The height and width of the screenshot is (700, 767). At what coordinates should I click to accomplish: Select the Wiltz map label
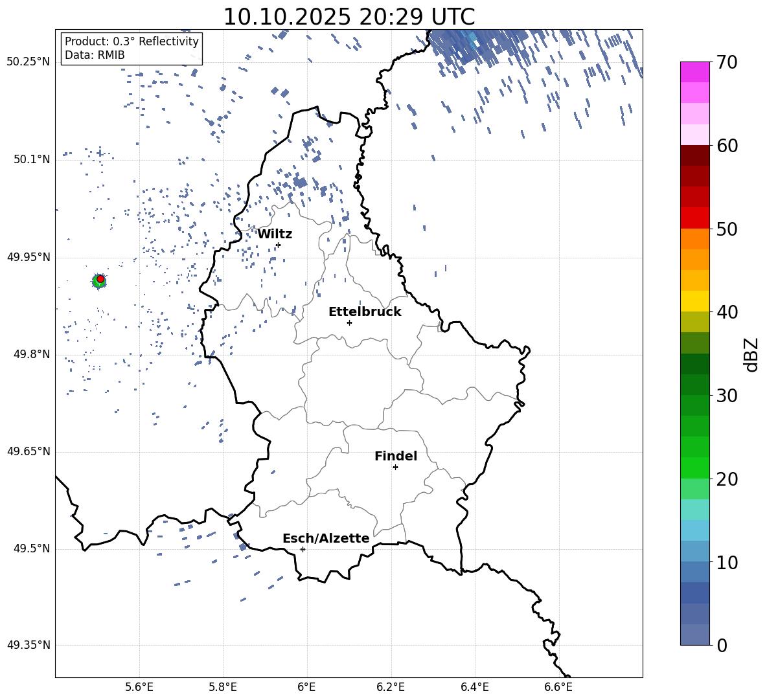click(x=275, y=234)
